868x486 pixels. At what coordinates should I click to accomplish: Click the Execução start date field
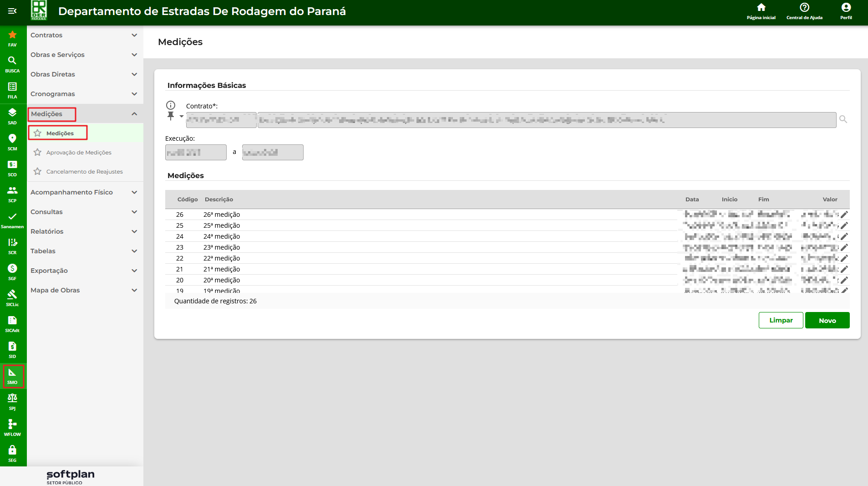coord(196,153)
